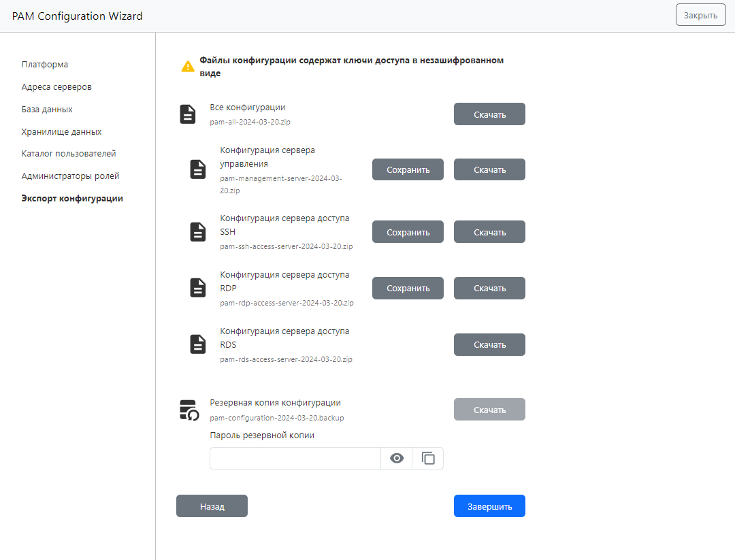Go to Адреса серверов step
This screenshot has width=735, height=560.
[x=56, y=87]
